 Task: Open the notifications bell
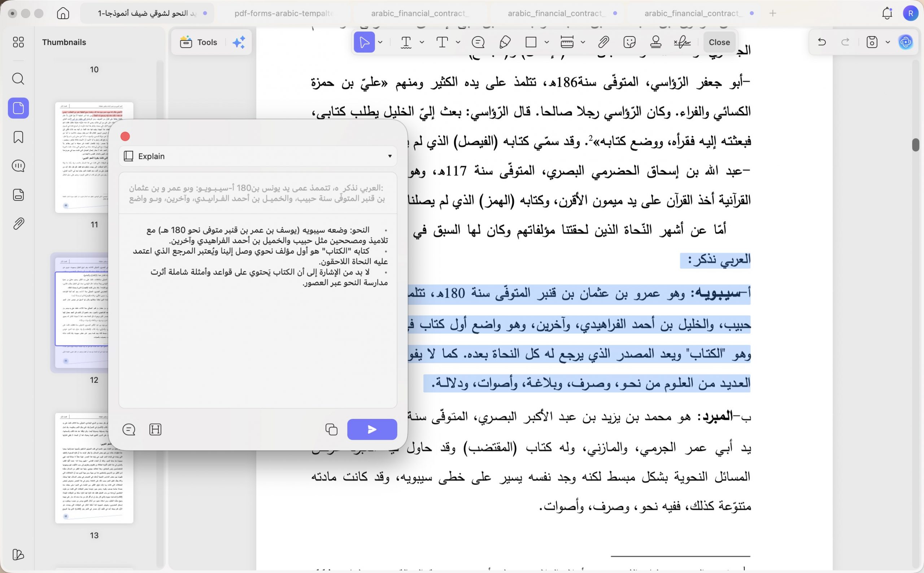[887, 13]
